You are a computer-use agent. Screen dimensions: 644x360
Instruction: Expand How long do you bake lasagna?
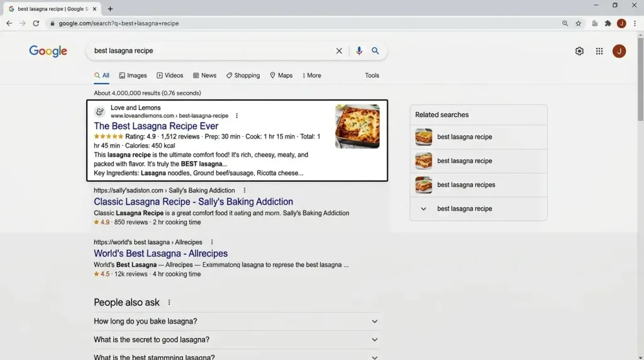click(236, 322)
